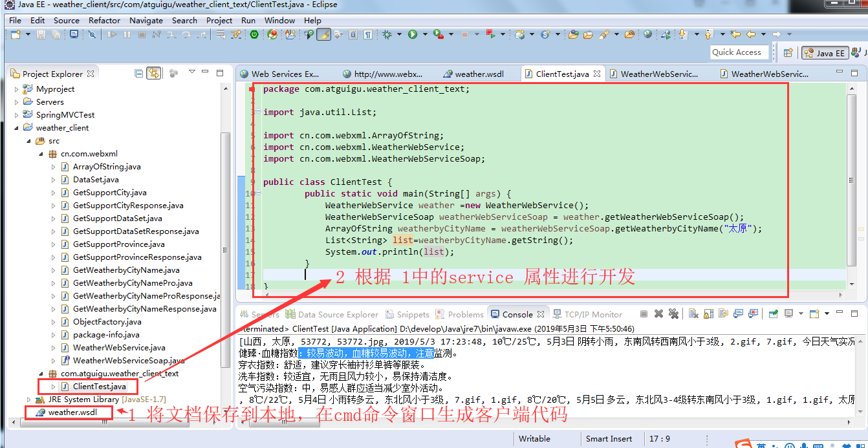868x448 pixels.
Task: Click the Save toolbar icon
Action: point(41,34)
